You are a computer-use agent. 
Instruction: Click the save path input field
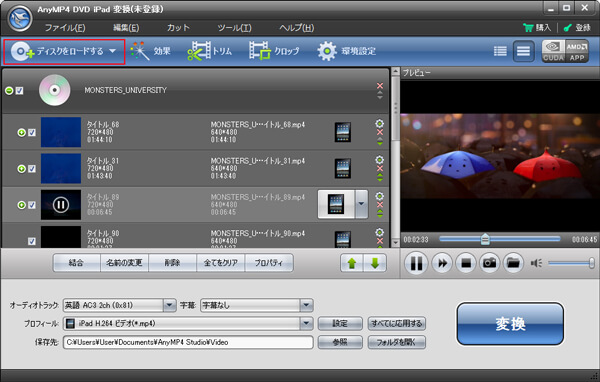(x=188, y=342)
